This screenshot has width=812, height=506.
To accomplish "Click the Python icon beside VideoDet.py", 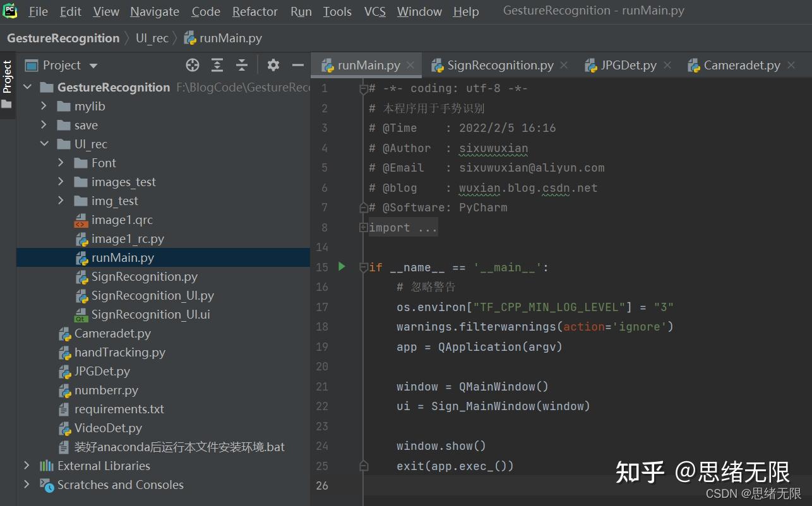I will (x=64, y=428).
